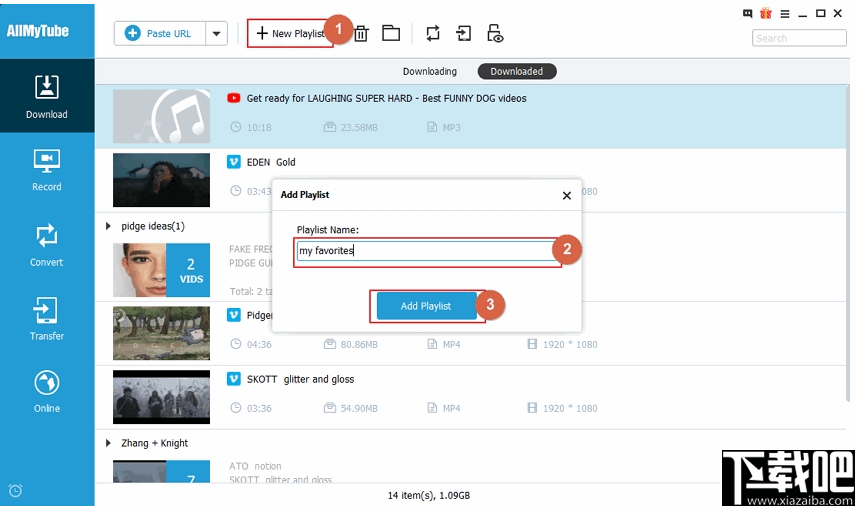Switch to the Downloading tab

(430, 71)
